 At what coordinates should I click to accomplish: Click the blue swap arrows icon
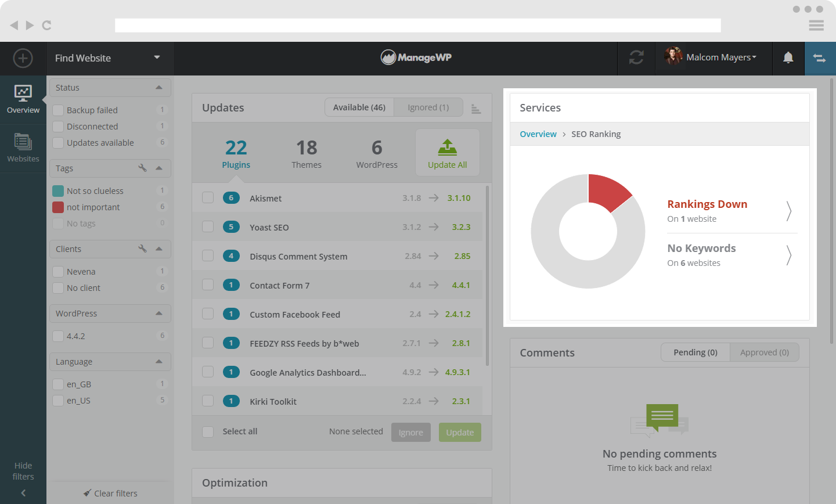pos(819,58)
